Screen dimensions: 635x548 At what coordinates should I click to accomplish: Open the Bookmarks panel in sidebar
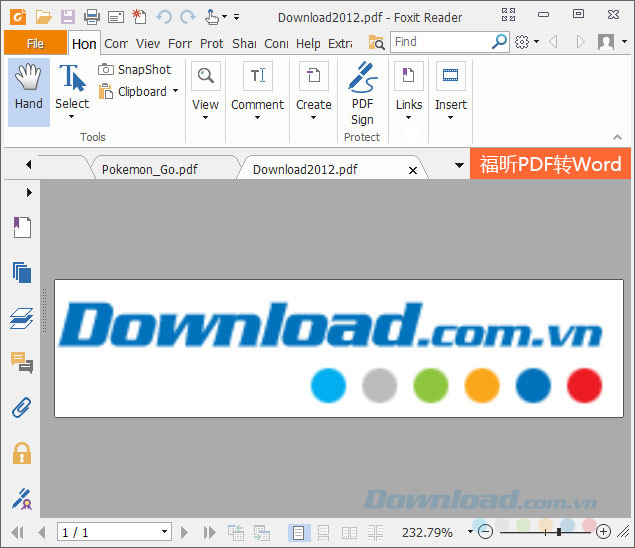(22, 227)
